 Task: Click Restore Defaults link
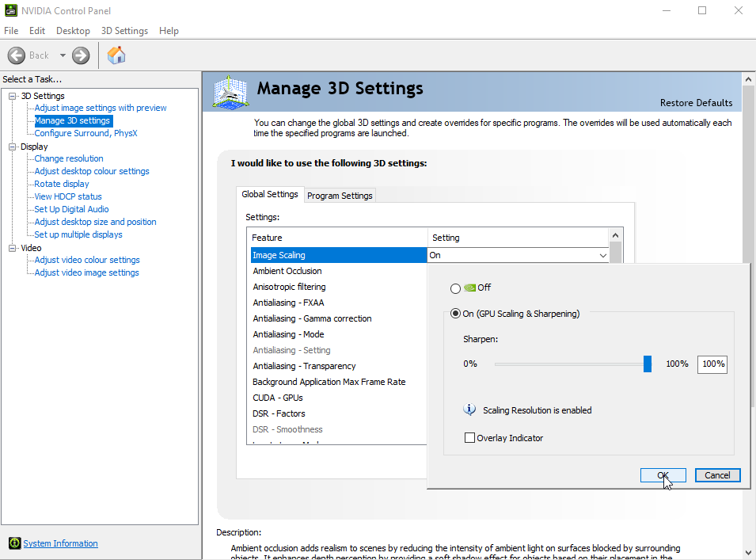696,103
